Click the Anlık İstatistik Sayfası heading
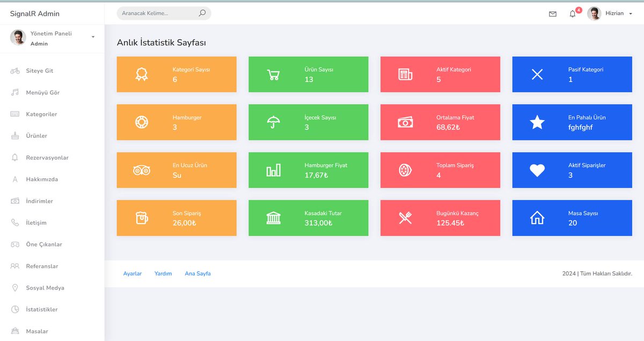The height and width of the screenshot is (341, 644). click(x=162, y=42)
